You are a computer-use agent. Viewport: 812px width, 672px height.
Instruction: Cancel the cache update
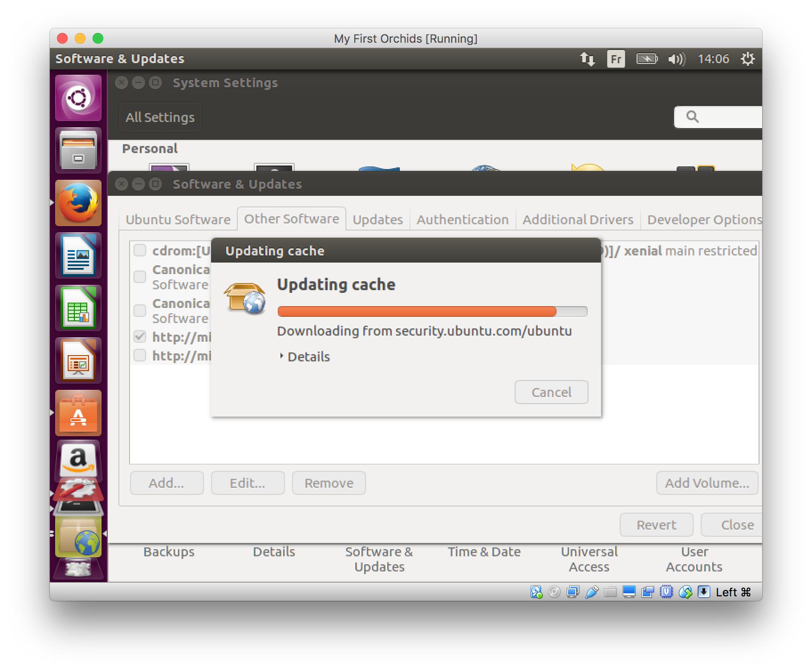point(551,392)
